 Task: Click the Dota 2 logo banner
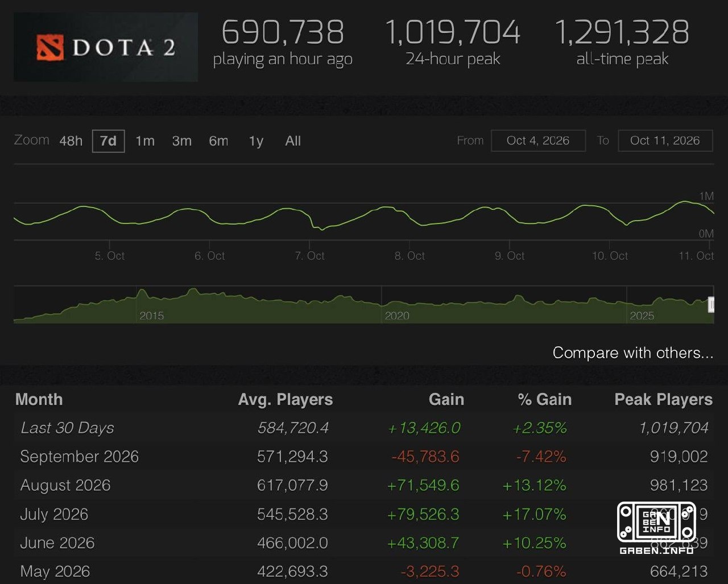pyautogui.click(x=106, y=47)
